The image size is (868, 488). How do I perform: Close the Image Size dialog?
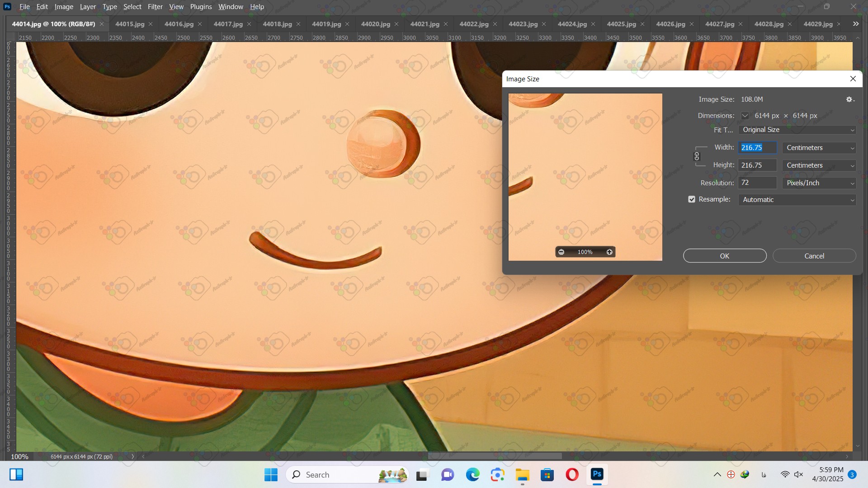pyautogui.click(x=853, y=79)
